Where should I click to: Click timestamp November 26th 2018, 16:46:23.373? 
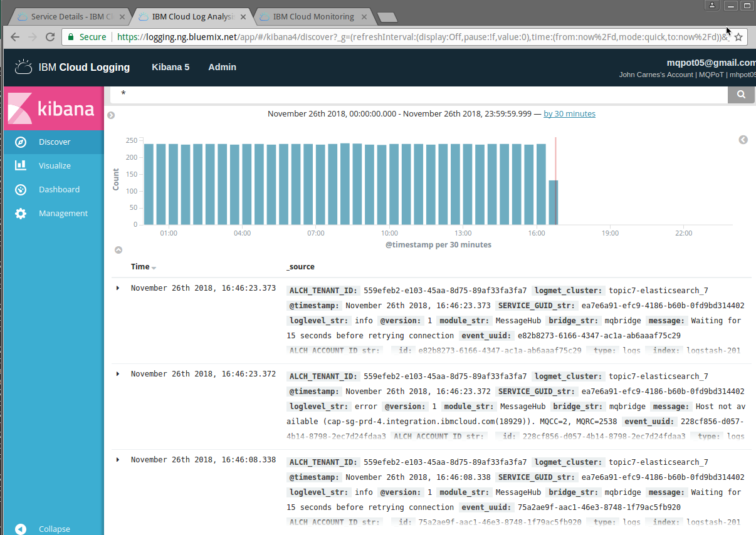(203, 288)
